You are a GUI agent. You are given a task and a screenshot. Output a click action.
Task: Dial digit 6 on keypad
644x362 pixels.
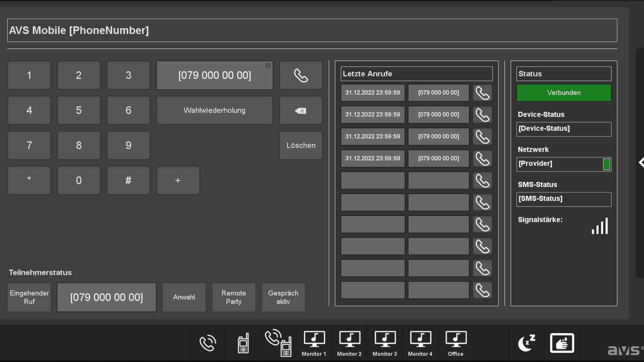128,110
